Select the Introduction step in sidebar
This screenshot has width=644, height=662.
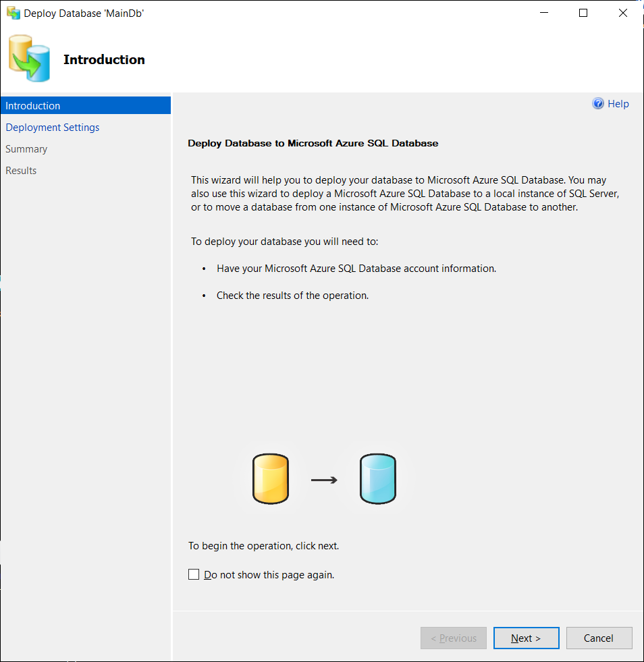pos(86,105)
